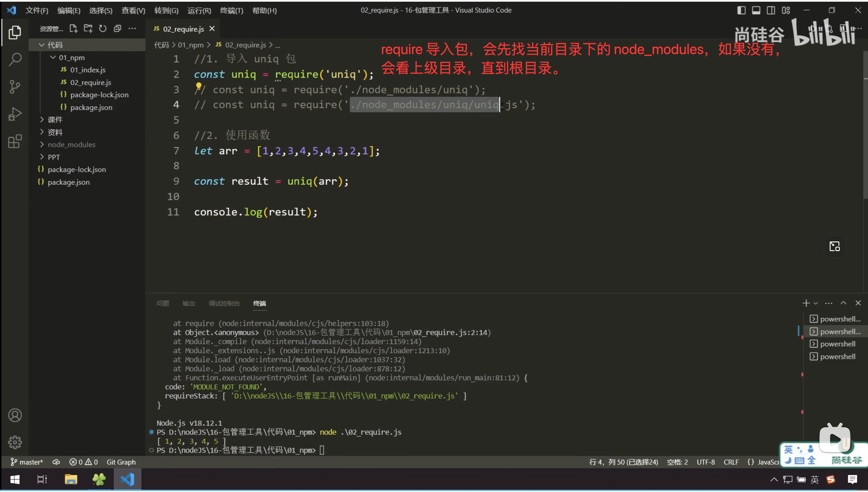Click the Git Graph status bar button
Viewport: 868px width, 492px height.
121,462
